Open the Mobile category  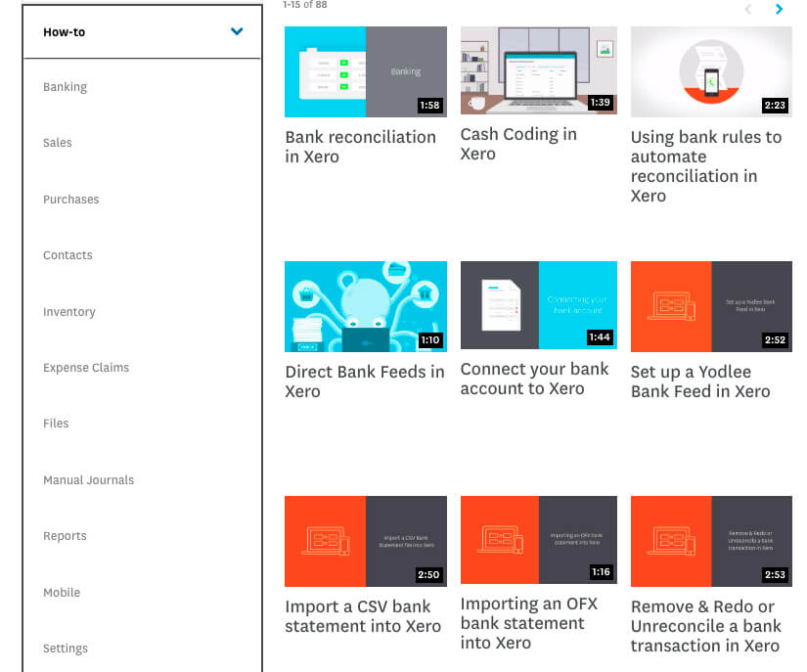pos(62,592)
